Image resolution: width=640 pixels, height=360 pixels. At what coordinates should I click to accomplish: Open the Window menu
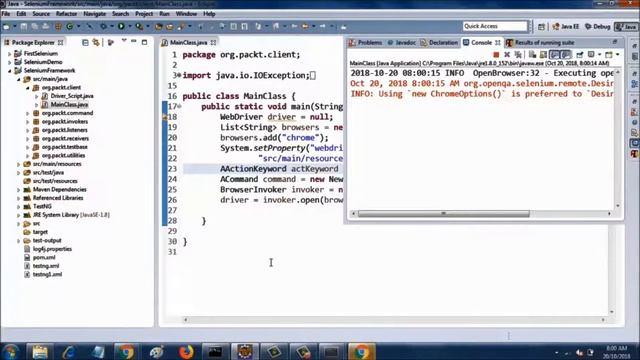click(x=186, y=14)
